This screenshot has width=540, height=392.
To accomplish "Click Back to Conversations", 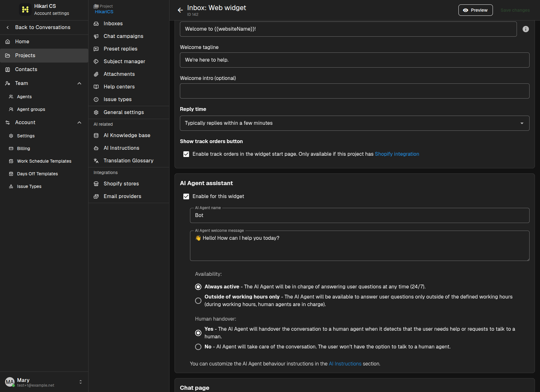I will (44, 27).
